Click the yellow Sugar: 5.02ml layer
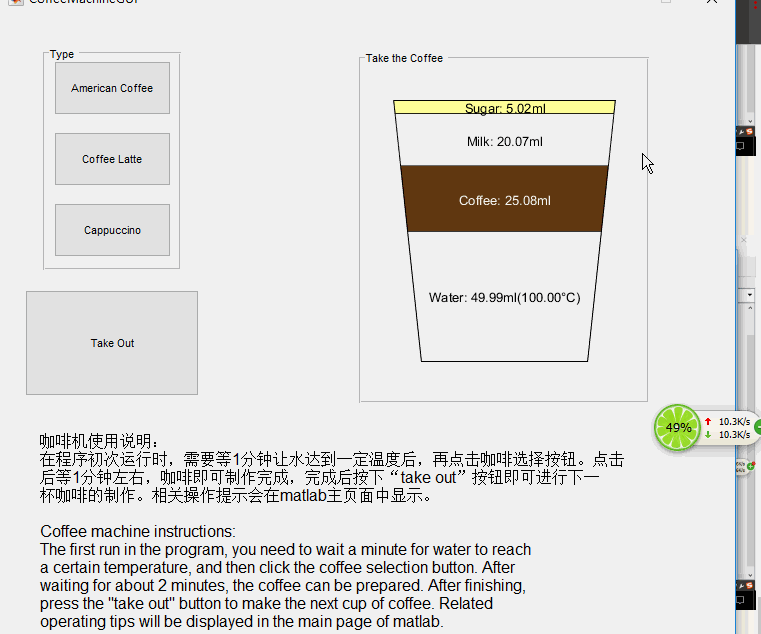761x634 pixels. pos(505,107)
